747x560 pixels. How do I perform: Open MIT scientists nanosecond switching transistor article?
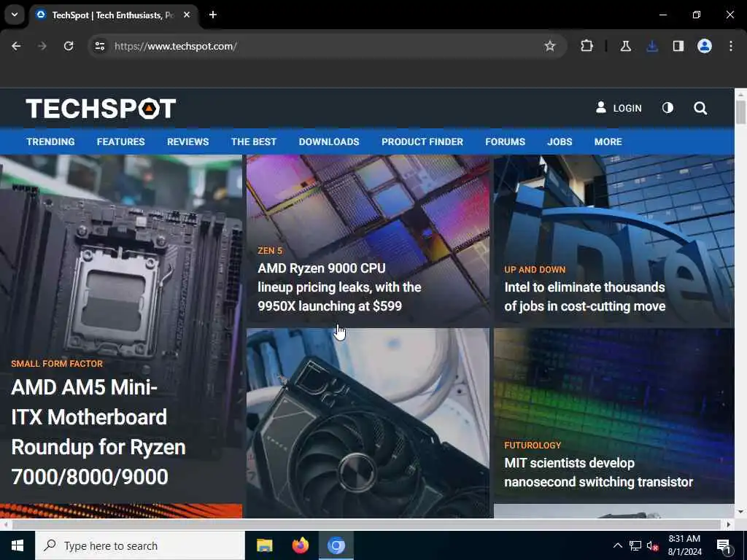(598, 472)
